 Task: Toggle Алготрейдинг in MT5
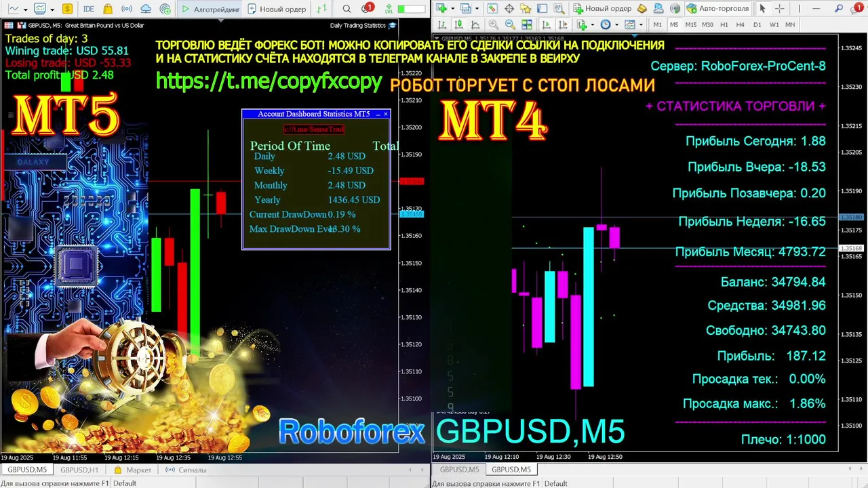tap(211, 9)
